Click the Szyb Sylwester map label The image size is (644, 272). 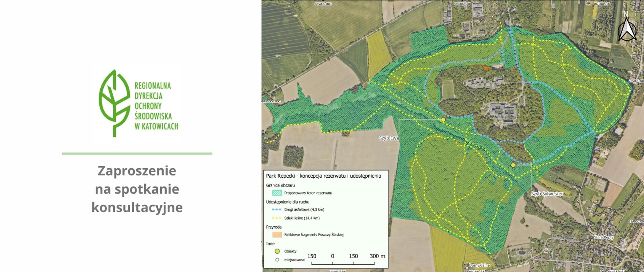click(547, 194)
